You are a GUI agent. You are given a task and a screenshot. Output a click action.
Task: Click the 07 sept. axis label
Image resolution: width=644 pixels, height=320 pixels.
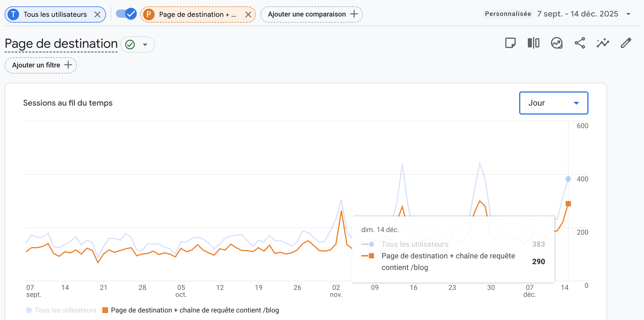tap(34, 291)
